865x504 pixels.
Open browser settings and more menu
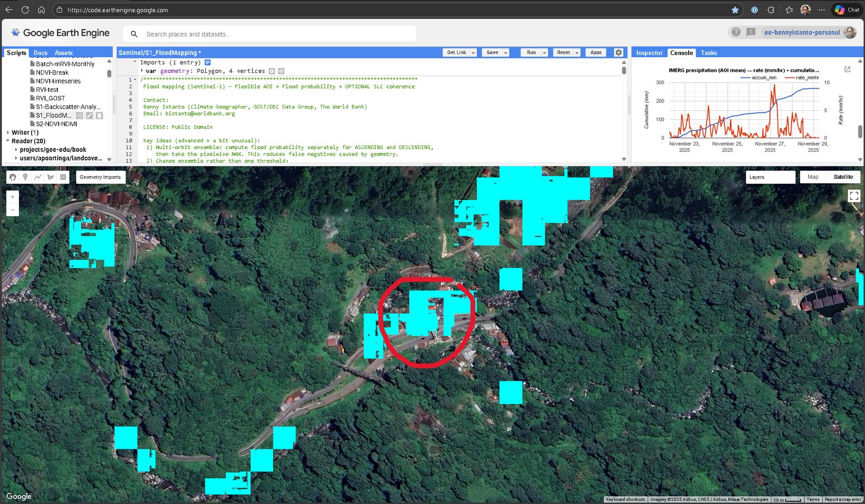click(822, 10)
